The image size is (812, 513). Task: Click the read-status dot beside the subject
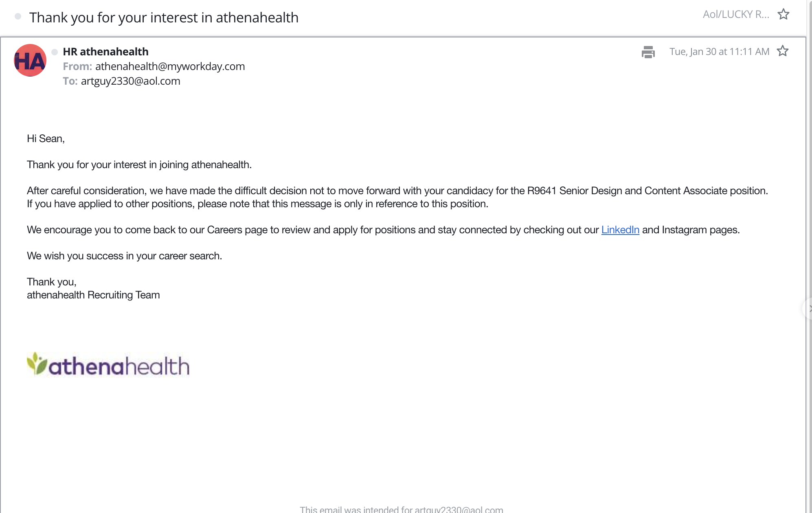[18, 17]
